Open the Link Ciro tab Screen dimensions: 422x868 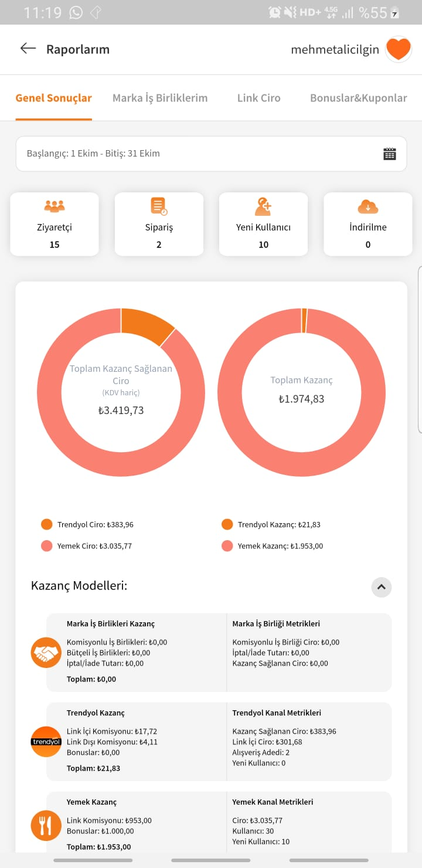258,98
